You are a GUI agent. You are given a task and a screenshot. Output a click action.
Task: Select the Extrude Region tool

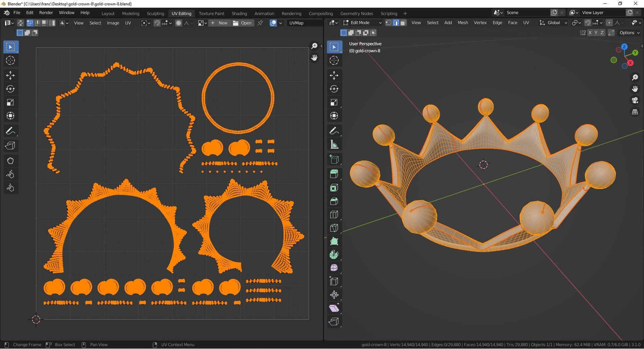[x=334, y=174]
